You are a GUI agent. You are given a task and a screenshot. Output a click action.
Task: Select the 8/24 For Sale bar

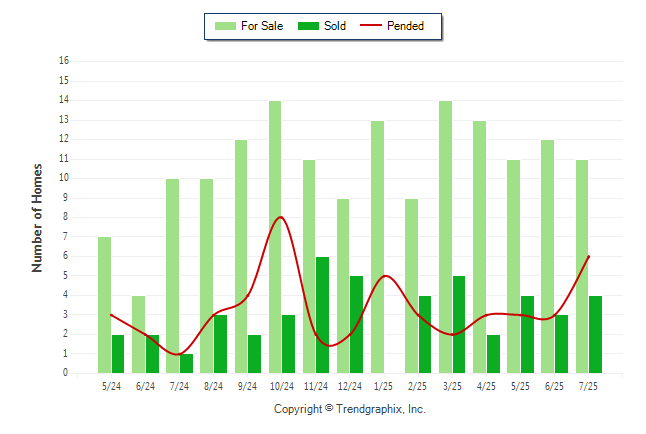click(x=207, y=276)
